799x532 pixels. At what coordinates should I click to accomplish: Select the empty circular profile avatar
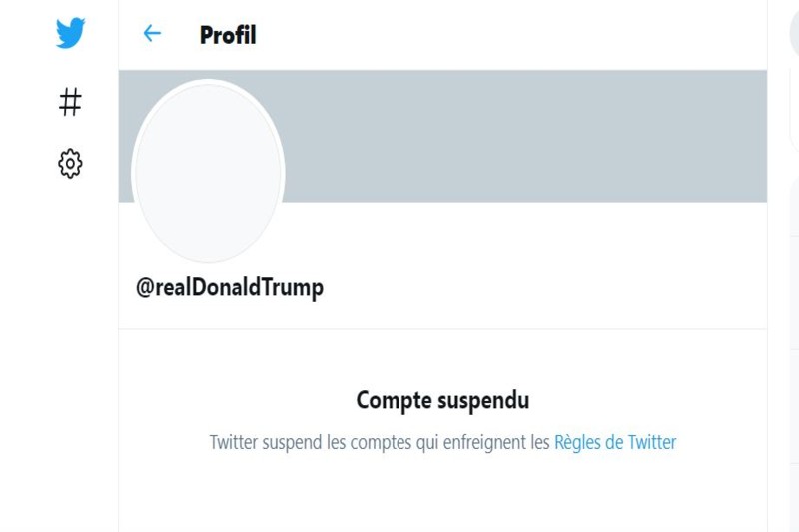click(208, 173)
